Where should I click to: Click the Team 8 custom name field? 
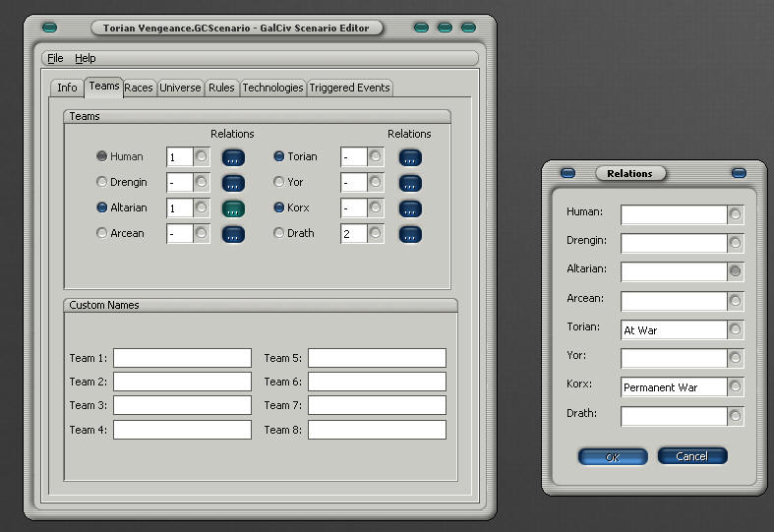pyautogui.click(x=377, y=430)
